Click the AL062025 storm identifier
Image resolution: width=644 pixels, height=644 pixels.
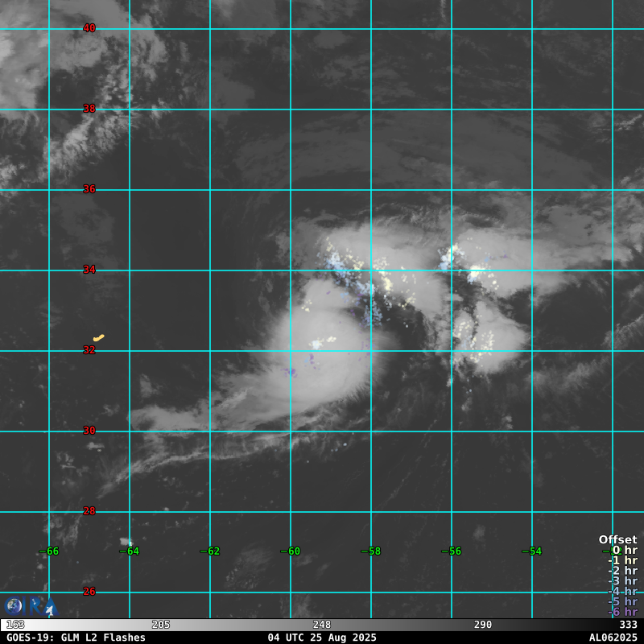click(x=613, y=638)
